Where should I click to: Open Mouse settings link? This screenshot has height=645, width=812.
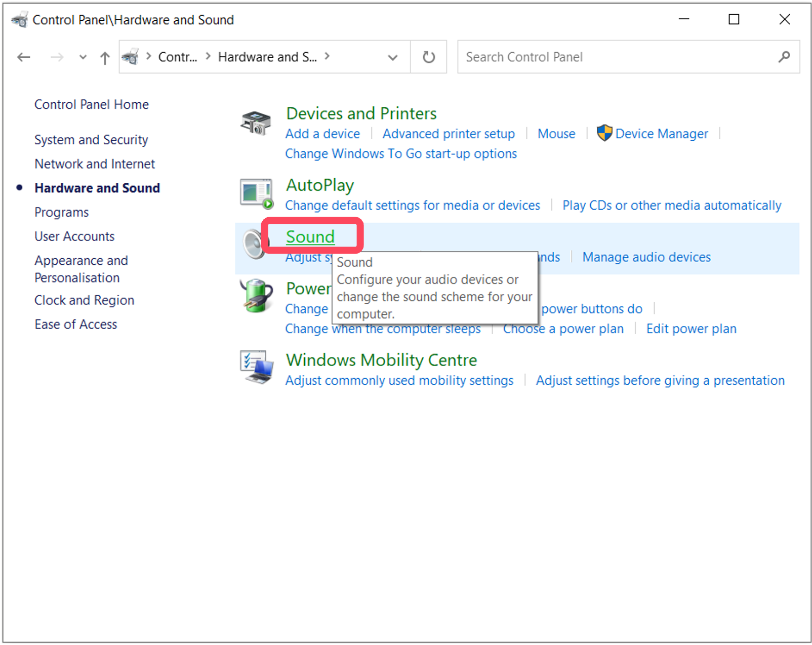click(556, 134)
